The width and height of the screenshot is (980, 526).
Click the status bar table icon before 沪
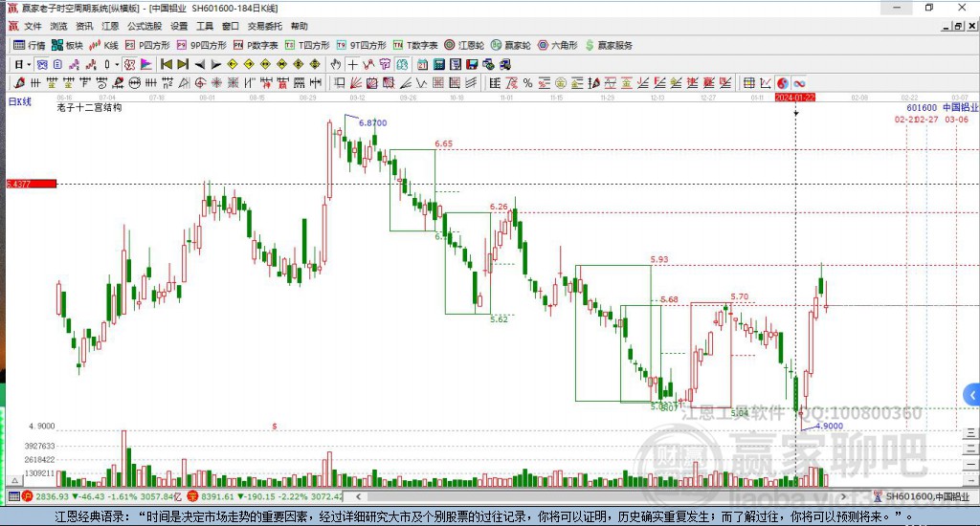pos(13,496)
